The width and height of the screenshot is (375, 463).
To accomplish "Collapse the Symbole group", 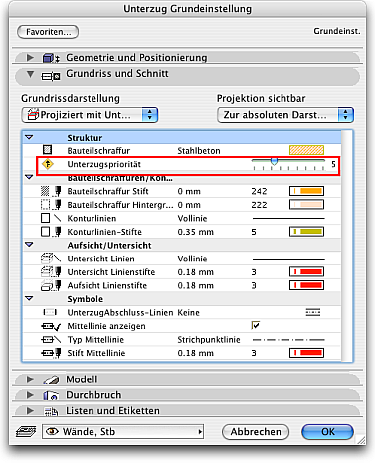I will pyautogui.click(x=29, y=298).
